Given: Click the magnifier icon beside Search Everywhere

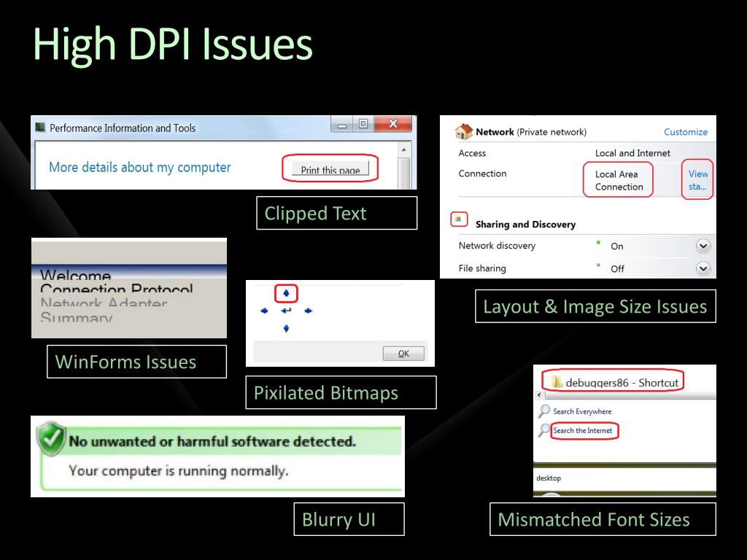Looking at the screenshot, I should click(x=543, y=411).
